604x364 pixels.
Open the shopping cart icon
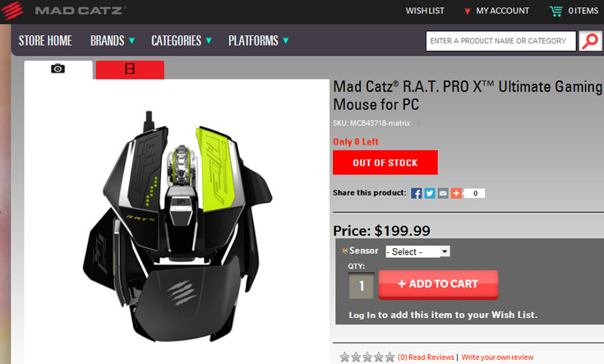(556, 11)
